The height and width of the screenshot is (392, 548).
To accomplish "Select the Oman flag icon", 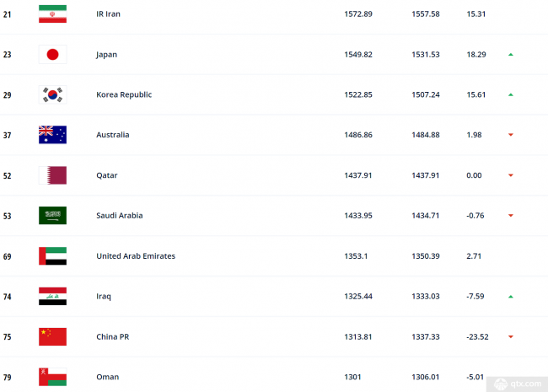I will click(x=52, y=377).
